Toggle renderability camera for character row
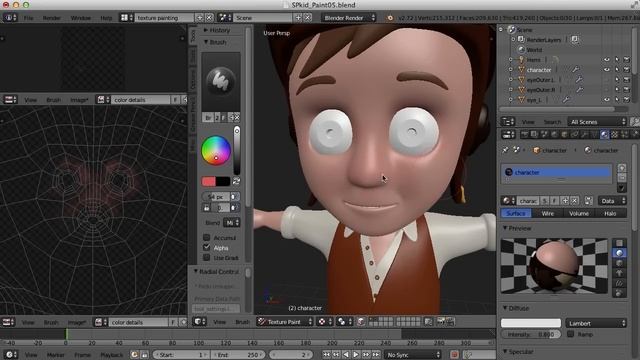The image size is (640, 360). point(627,70)
